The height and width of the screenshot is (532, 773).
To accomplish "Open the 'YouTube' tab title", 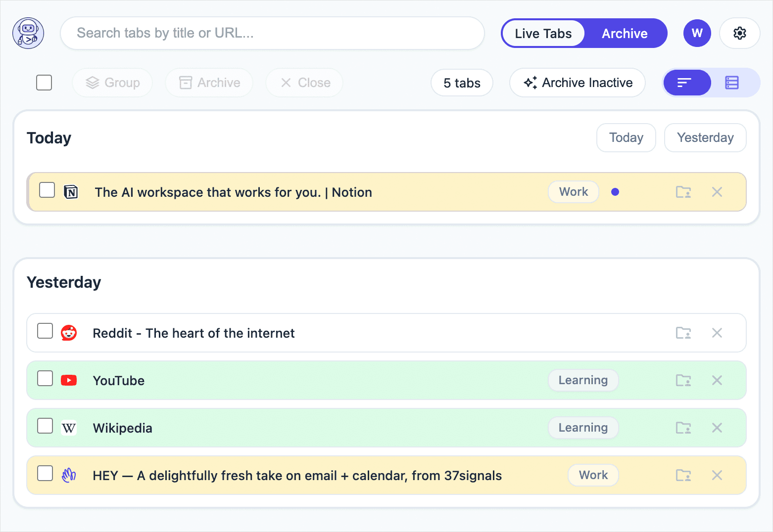I will pos(119,381).
